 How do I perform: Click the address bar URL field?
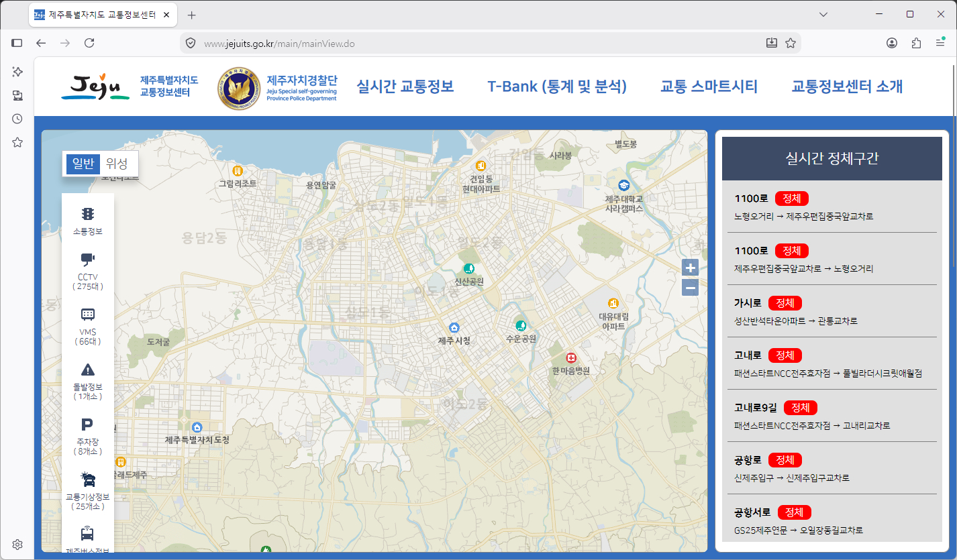480,43
